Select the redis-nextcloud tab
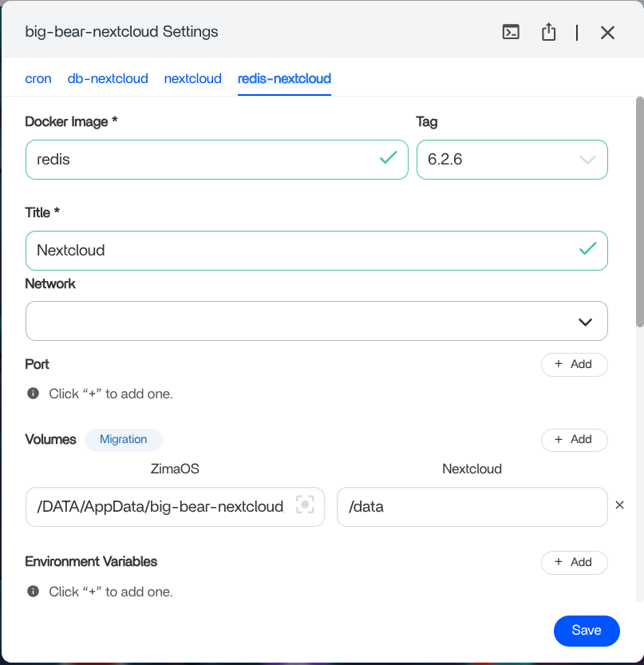This screenshot has height=665, width=644. pos(284,78)
